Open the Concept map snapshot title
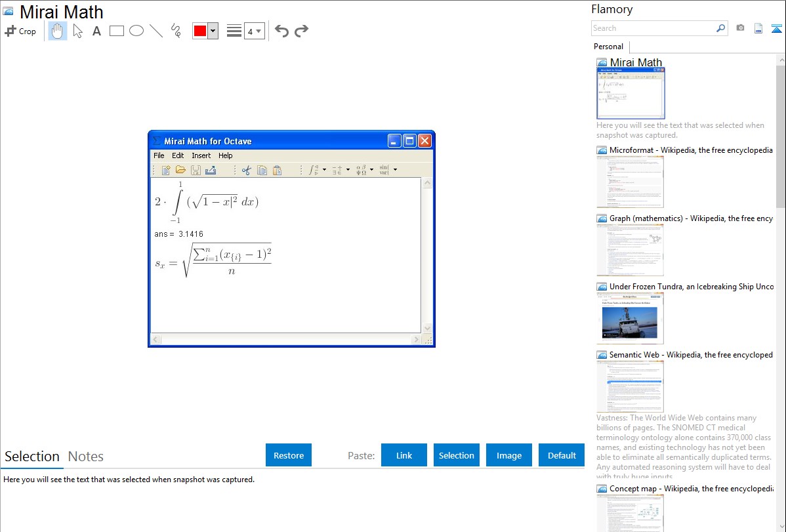Image resolution: width=786 pixels, height=532 pixels. (x=691, y=489)
